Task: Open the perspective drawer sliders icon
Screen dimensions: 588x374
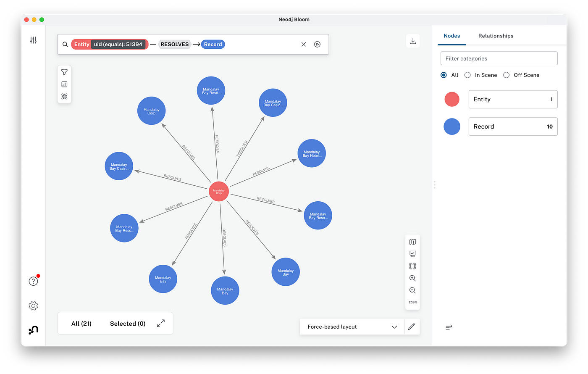Action: click(33, 40)
